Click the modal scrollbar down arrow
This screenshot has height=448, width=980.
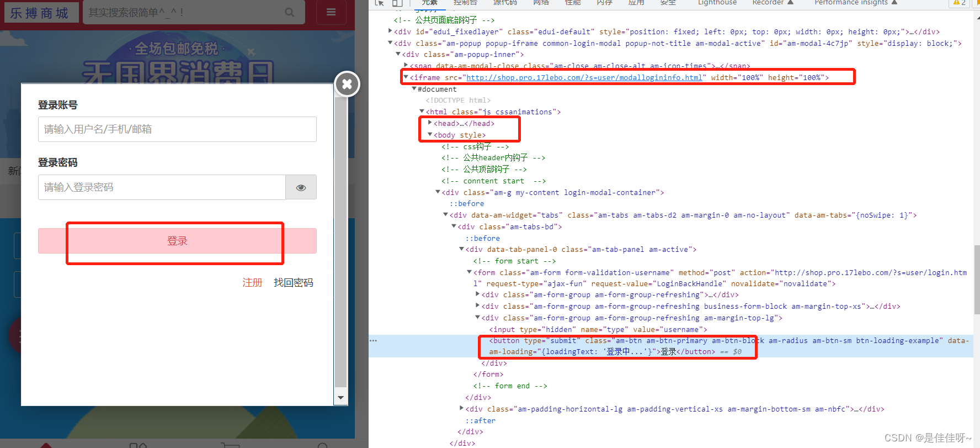point(341,398)
